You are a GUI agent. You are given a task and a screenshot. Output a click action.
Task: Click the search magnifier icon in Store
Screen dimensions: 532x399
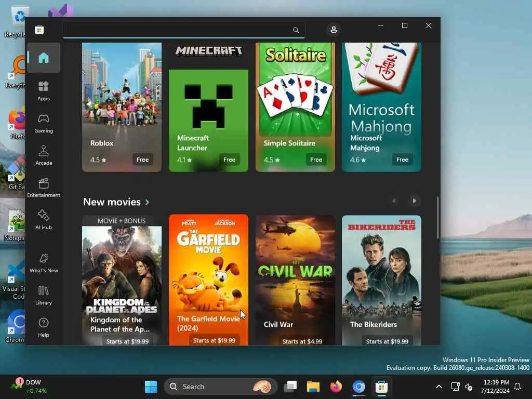coord(296,30)
